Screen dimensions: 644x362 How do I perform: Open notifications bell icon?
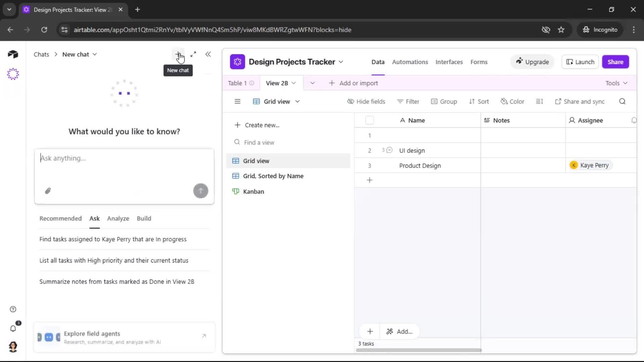click(13, 328)
